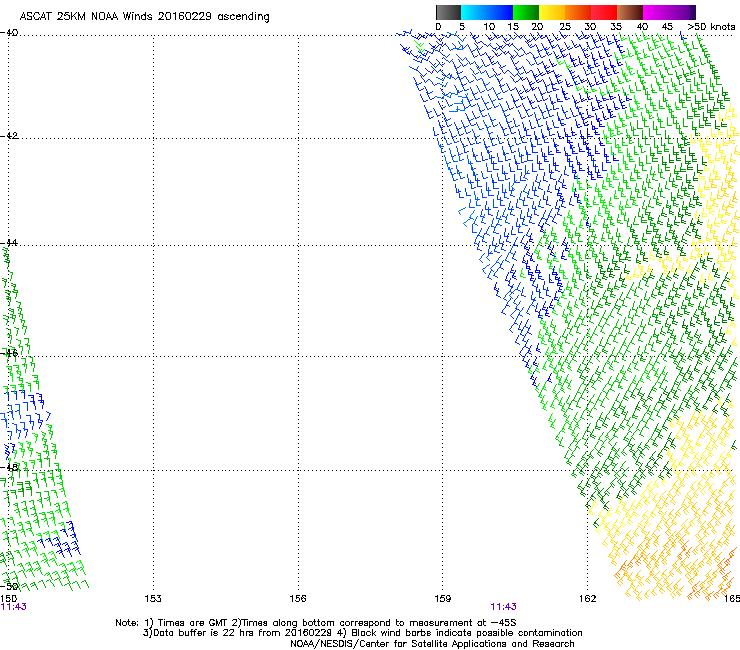Screen dimensions: 740x650
Task: Click the magenta 40-45 knots legend swatch
Action: coord(656,12)
